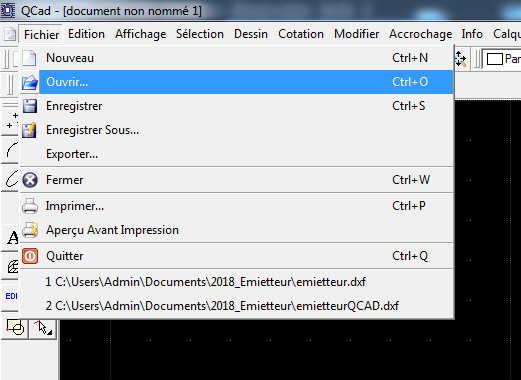Screen dimensions: 521x380
Task: Open Aperçu Avant Impression
Action: [237, 230]
